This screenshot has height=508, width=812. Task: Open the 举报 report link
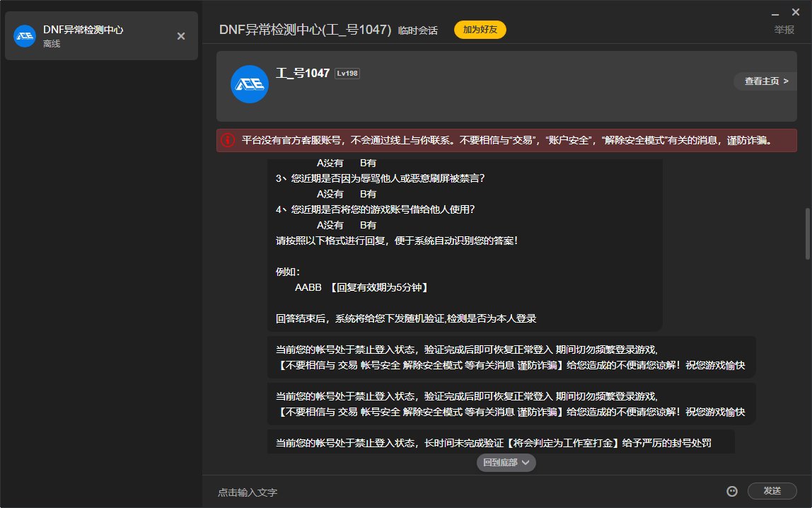tap(784, 30)
